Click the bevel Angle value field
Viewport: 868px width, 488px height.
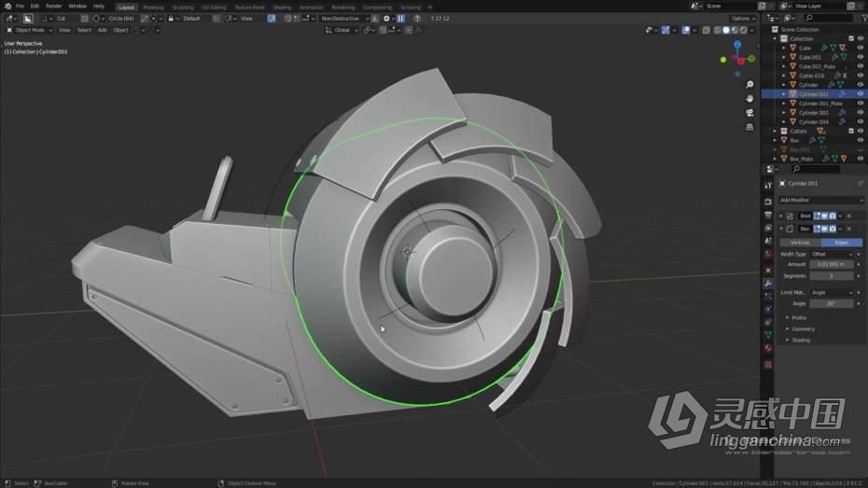(832, 303)
